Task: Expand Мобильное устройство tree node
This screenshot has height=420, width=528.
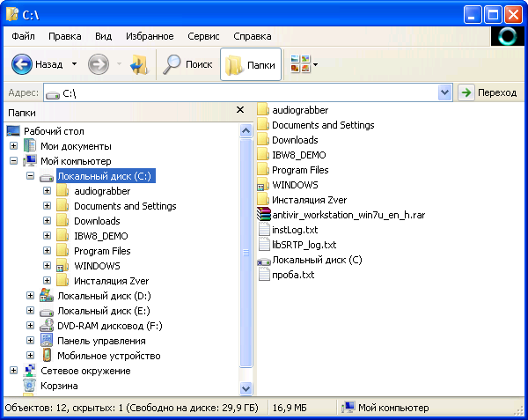Action: (x=30, y=355)
